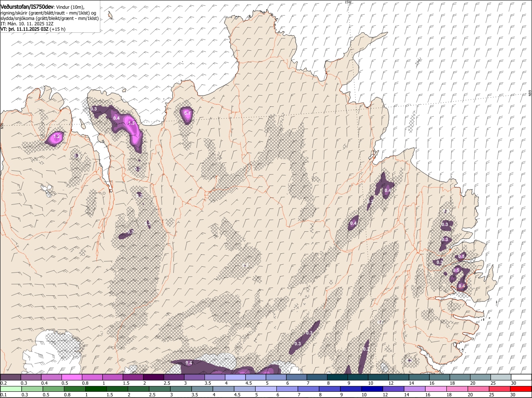Viewport: 532px width, 398px height.
Task: Click the palest green 0.1 swatch in the lower legend
Action: 11,389
